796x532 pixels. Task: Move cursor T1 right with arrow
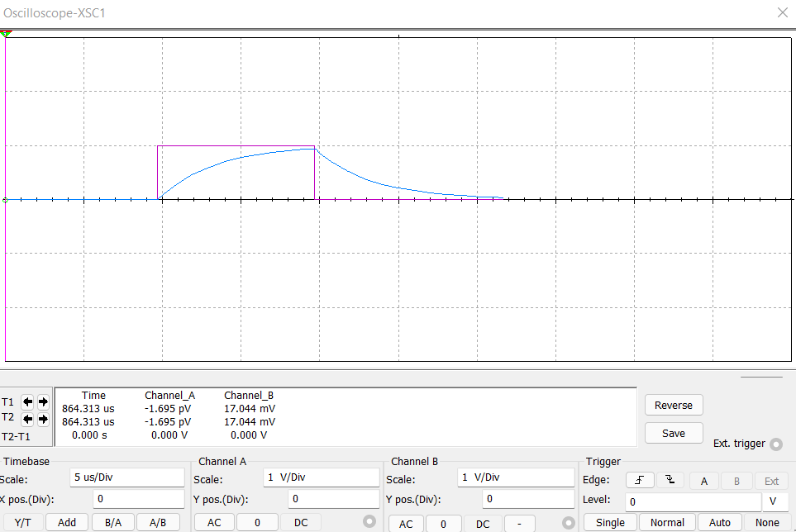[x=43, y=402]
